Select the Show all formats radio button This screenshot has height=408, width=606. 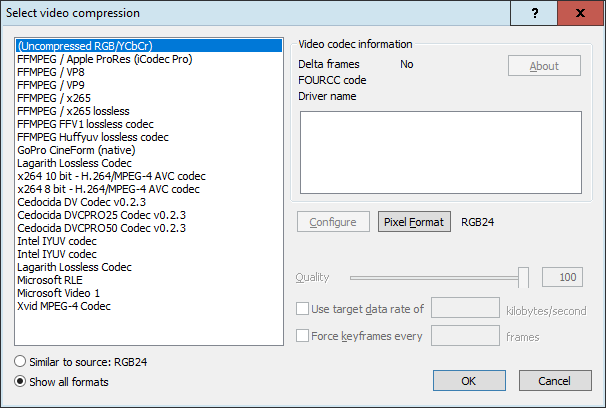(21, 381)
